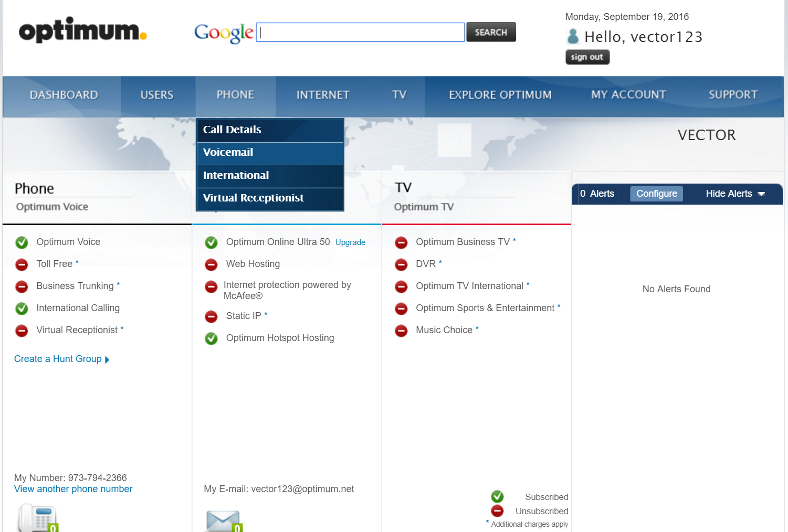Go to the Support tab
Viewport: 788px width, 532px height.
[733, 95]
